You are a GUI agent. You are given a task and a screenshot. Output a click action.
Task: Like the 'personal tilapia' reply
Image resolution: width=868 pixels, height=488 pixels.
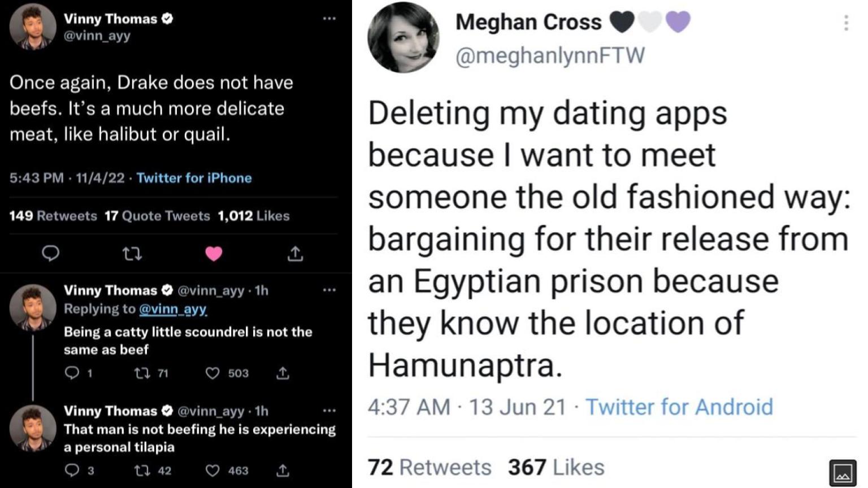[x=212, y=470]
